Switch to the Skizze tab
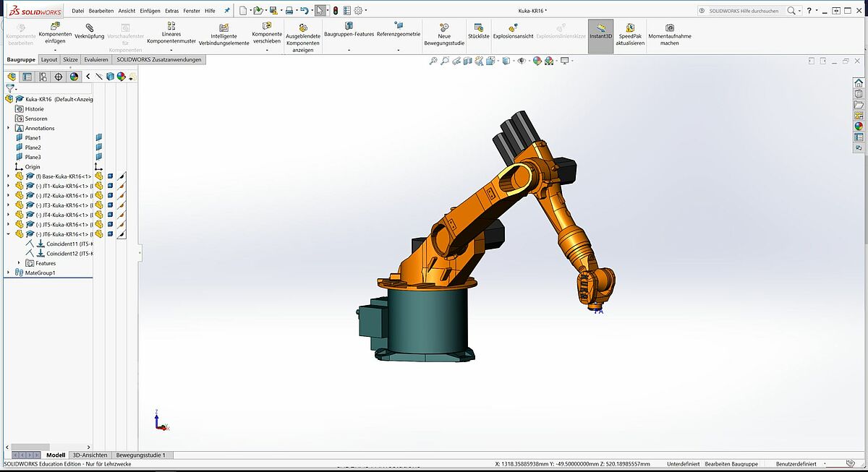Screen dimensions: 868x472 click(71, 60)
